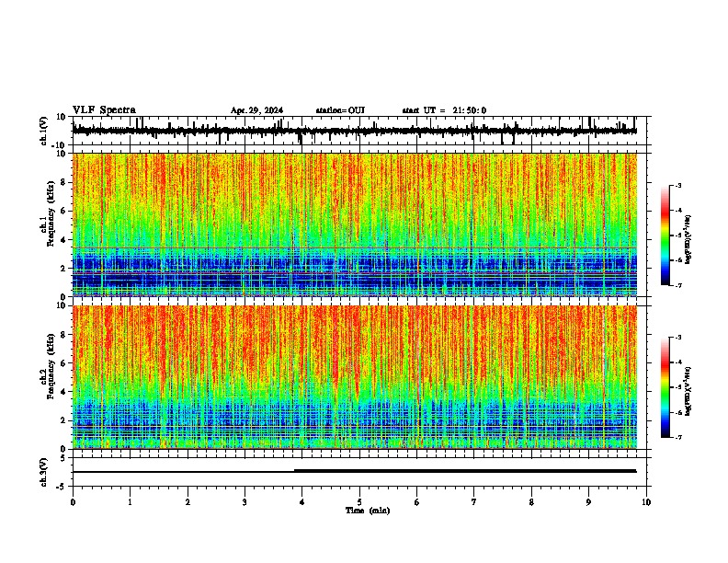Click the ch.2 spectrogram color bar
This screenshot has width=728, height=563.
[665, 387]
